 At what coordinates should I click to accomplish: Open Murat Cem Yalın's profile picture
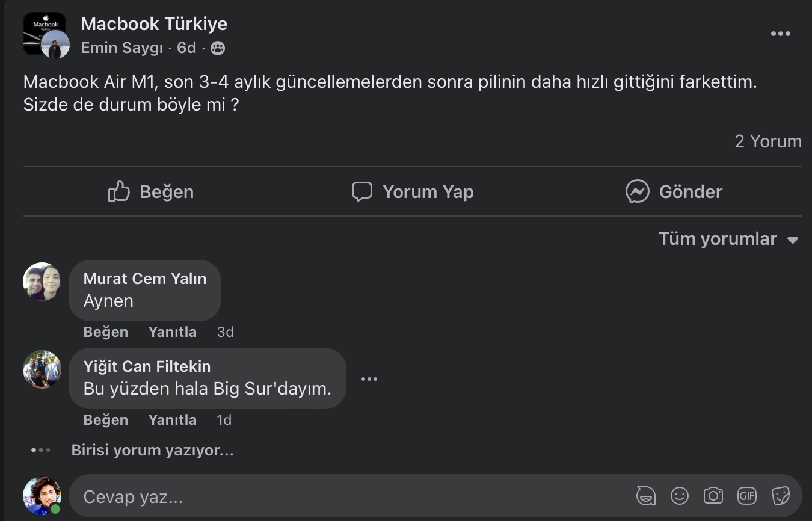pyautogui.click(x=42, y=282)
